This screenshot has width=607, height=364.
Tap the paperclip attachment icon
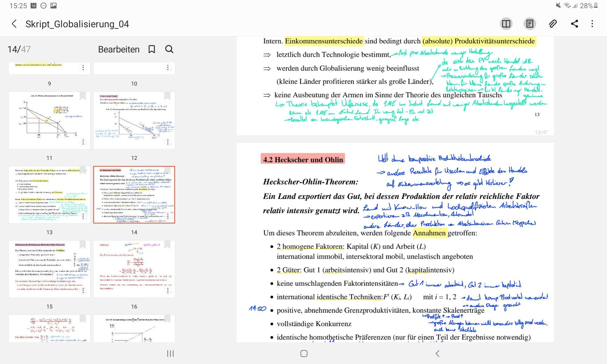click(552, 24)
